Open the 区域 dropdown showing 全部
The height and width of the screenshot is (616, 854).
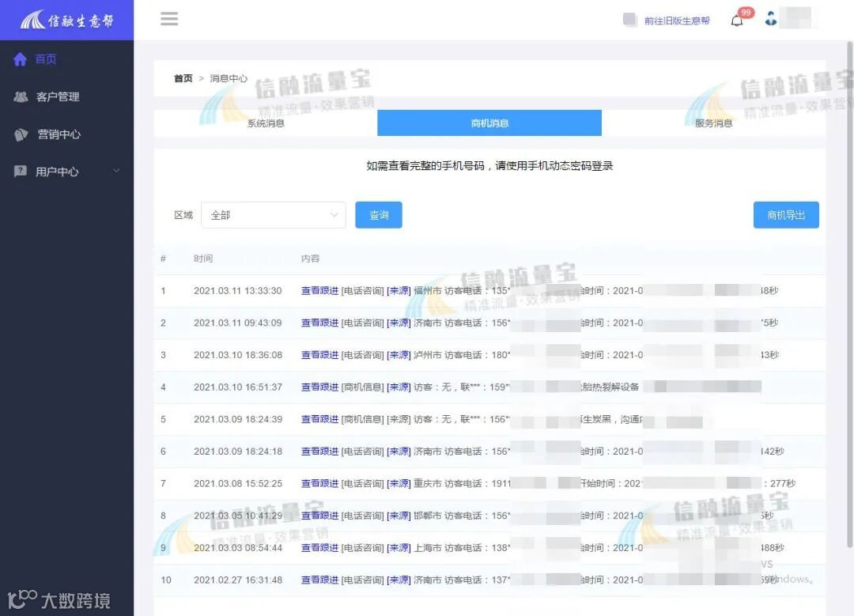[x=274, y=215]
